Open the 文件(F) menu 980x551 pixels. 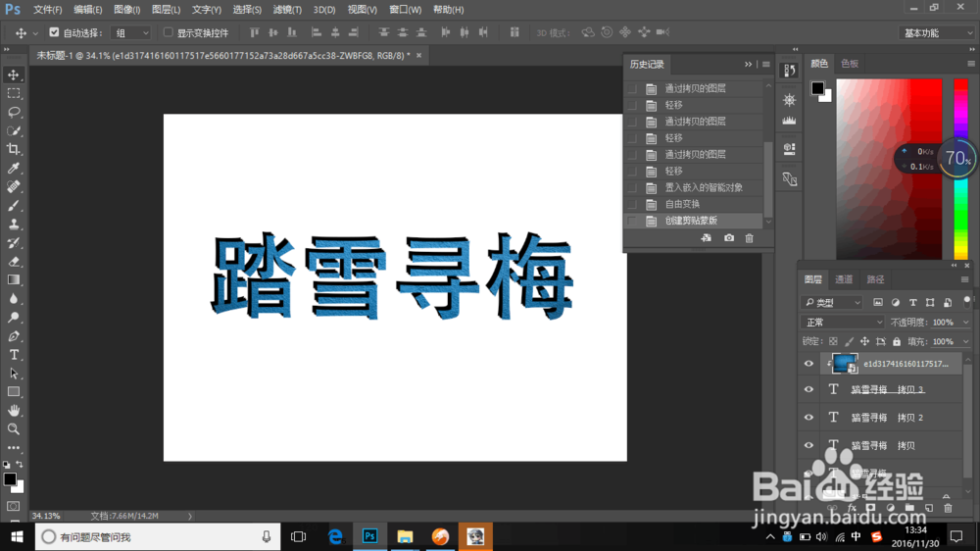pyautogui.click(x=47, y=10)
